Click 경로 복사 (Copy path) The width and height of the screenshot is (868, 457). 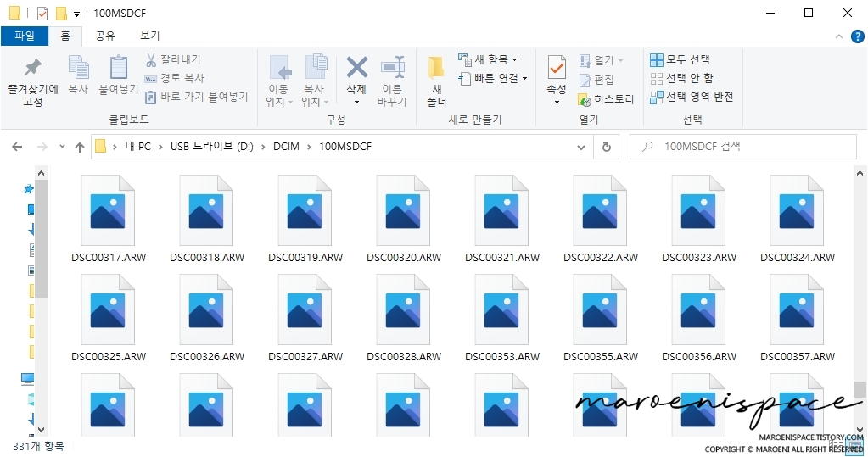(x=175, y=78)
